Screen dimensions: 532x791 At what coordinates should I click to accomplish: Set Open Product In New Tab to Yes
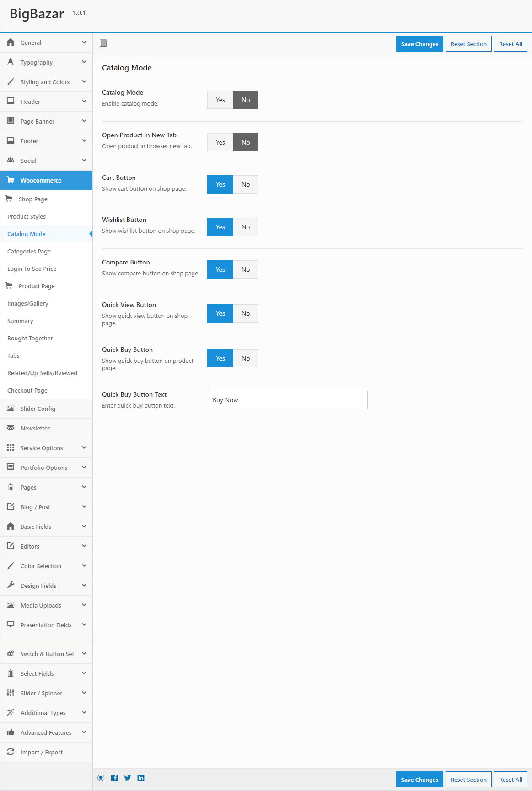220,142
